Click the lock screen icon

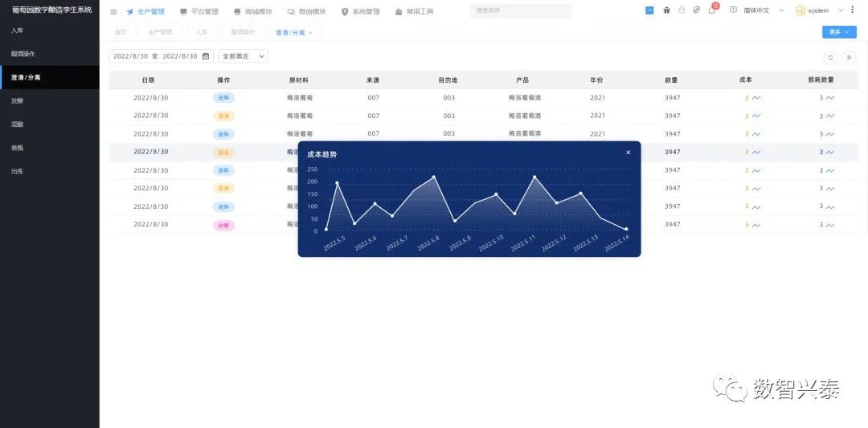tap(682, 10)
